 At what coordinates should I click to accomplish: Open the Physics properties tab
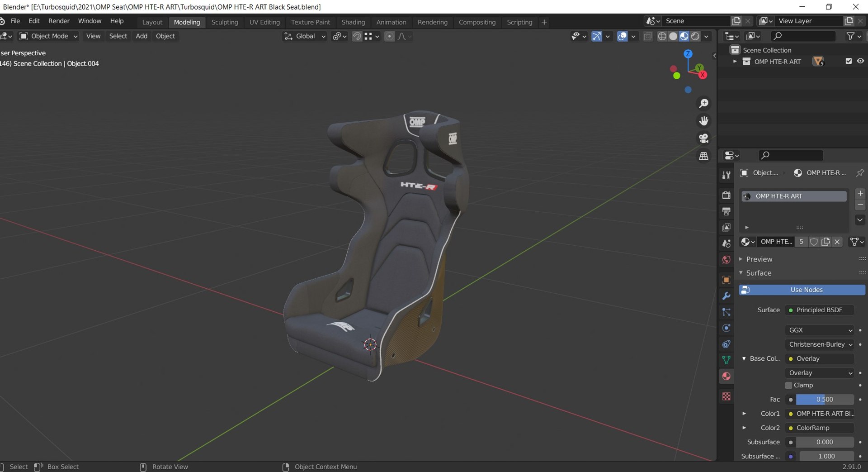tap(726, 328)
